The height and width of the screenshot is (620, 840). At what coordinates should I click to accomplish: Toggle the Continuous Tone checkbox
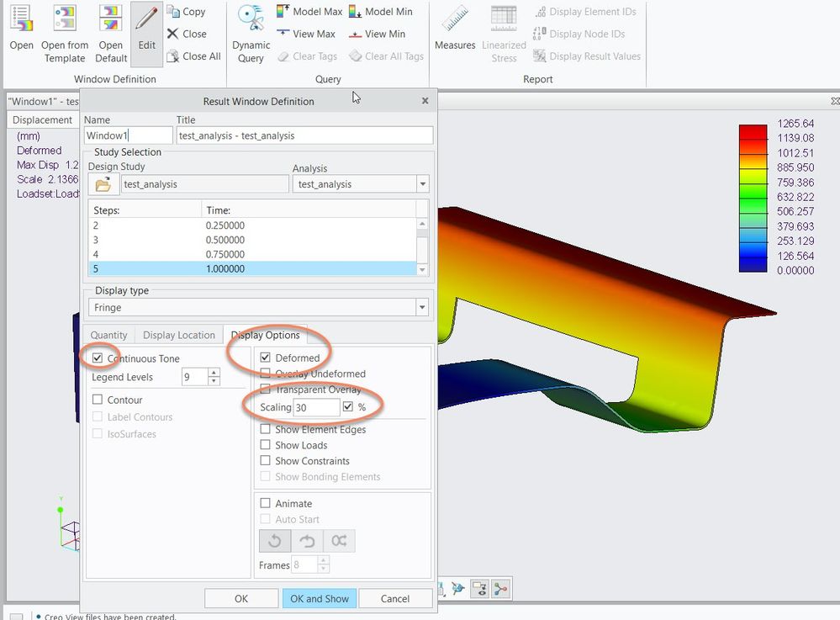(x=98, y=358)
